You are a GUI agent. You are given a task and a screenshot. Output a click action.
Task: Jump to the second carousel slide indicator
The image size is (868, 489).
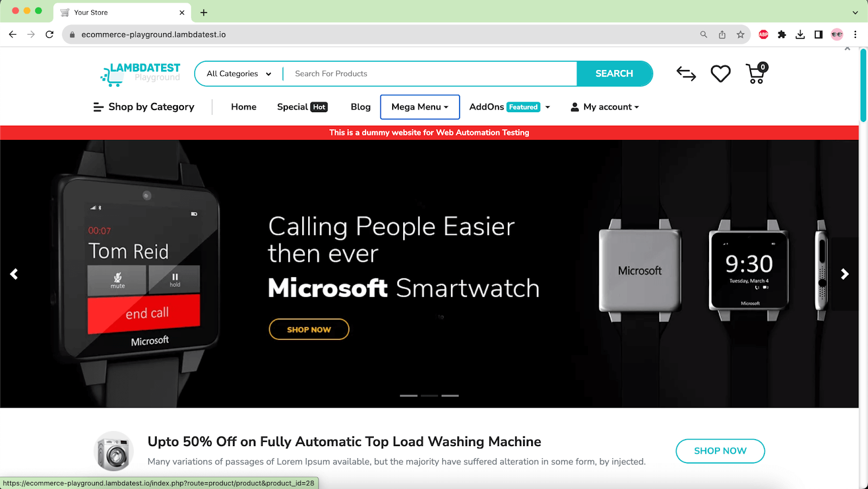click(429, 396)
